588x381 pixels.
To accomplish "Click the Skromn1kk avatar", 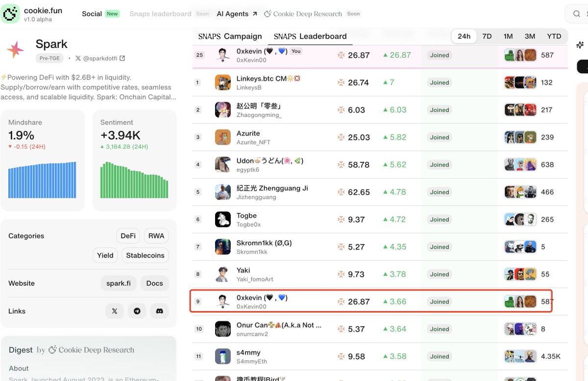I will pyautogui.click(x=223, y=247).
